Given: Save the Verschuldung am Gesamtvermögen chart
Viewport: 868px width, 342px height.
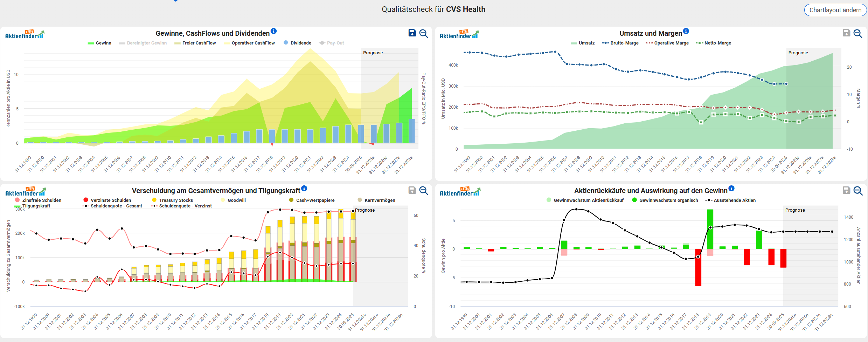Looking at the screenshot, I should coord(412,190).
